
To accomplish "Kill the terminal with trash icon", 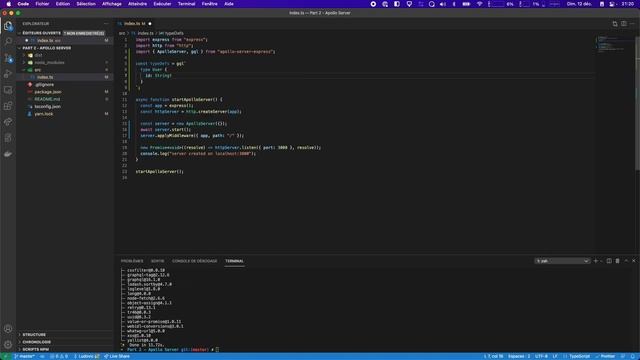I will click(x=618, y=261).
